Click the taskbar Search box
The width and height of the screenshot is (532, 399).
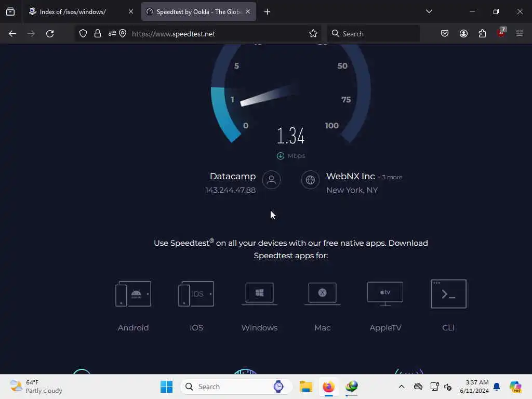coord(236,387)
